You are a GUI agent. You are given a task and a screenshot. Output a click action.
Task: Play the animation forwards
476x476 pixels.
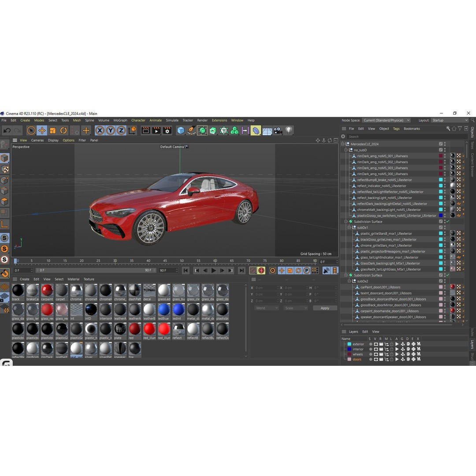coord(213,270)
